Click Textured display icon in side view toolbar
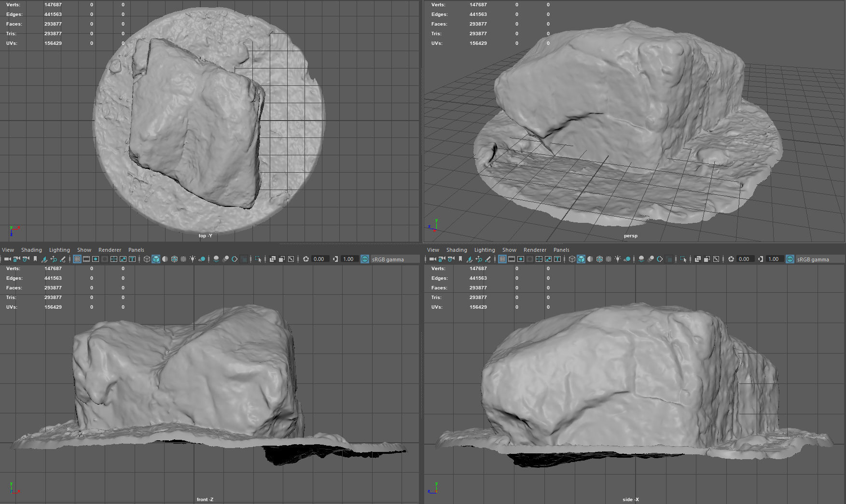 [x=609, y=259]
